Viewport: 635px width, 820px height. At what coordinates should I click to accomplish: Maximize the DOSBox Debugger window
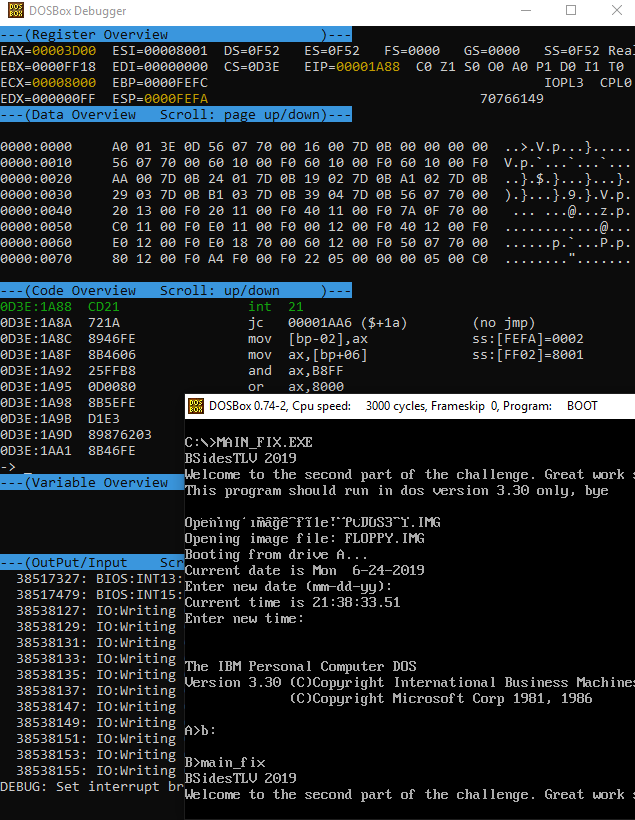(x=571, y=11)
